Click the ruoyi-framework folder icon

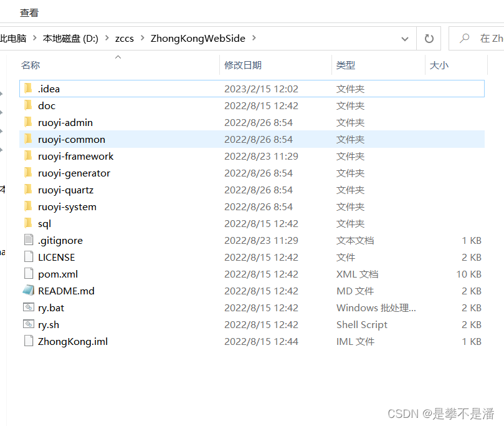pyautogui.click(x=28, y=155)
